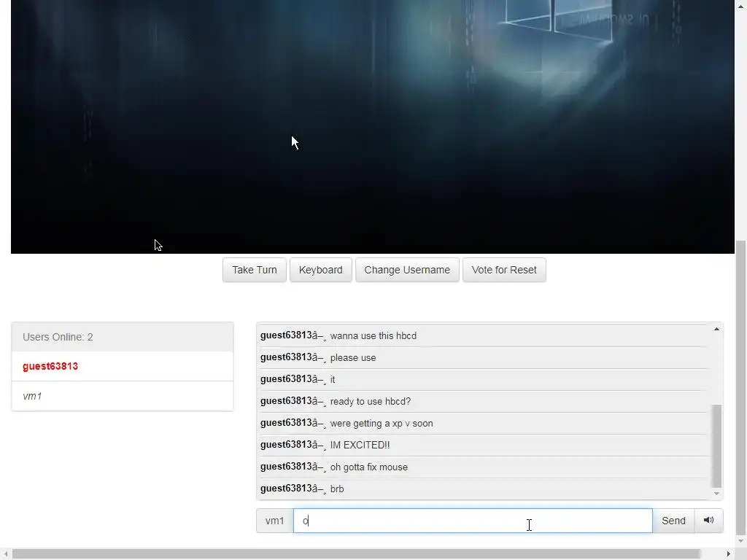Focus the chat message input field
This screenshot has height=560, width=747.
473,521
